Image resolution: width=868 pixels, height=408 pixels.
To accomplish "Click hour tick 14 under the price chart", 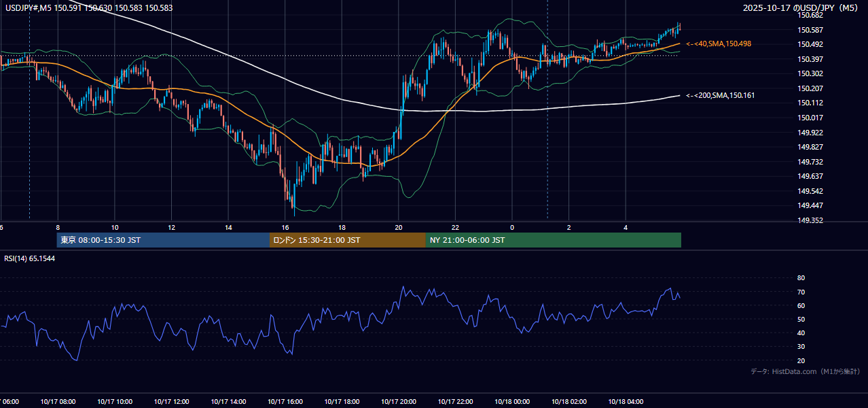I will pyautogui.click(x=228, y=227).
